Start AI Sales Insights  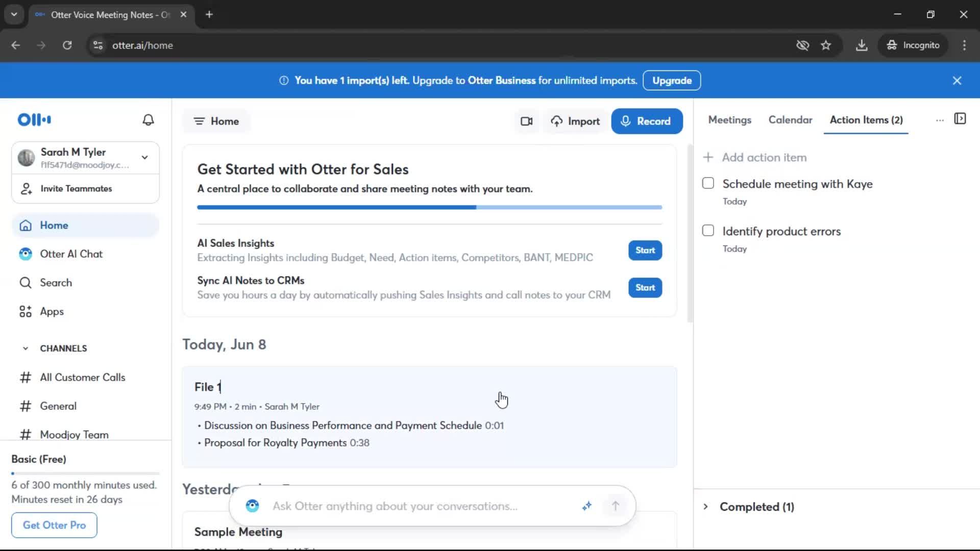pos(645,251)
